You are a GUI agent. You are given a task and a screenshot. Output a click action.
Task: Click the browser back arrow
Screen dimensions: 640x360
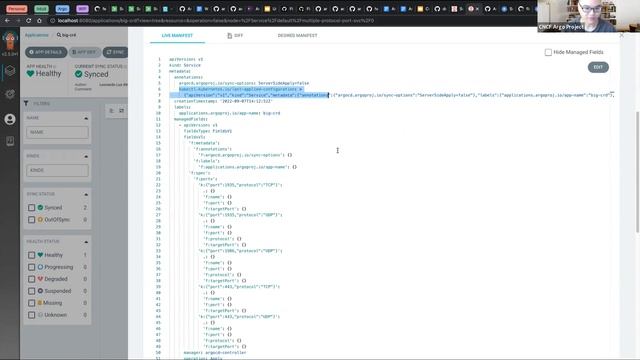point(7,20)
